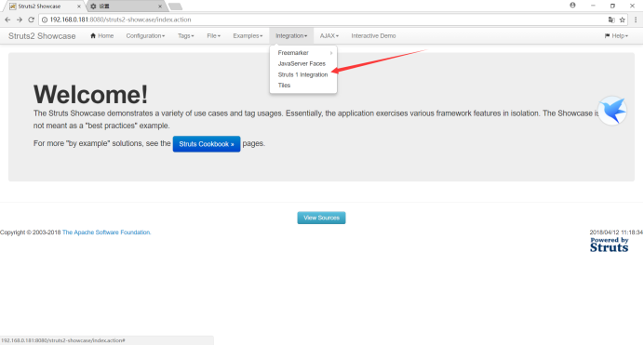Open the Chrome three-dot menu
Image resolution: width=644 pixels, height=345 pixels.
(x=636, y=20)
